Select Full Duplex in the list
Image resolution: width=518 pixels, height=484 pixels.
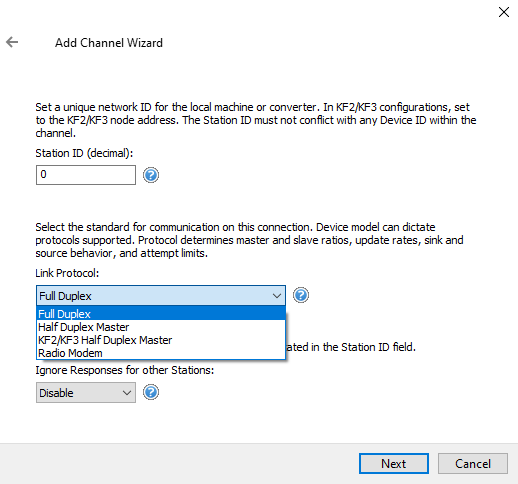(x=161, y=313)
